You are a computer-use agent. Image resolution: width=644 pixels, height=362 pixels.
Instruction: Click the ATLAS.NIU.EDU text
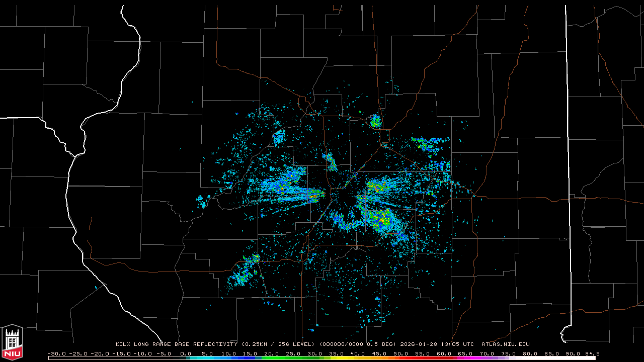pos(506,344)
